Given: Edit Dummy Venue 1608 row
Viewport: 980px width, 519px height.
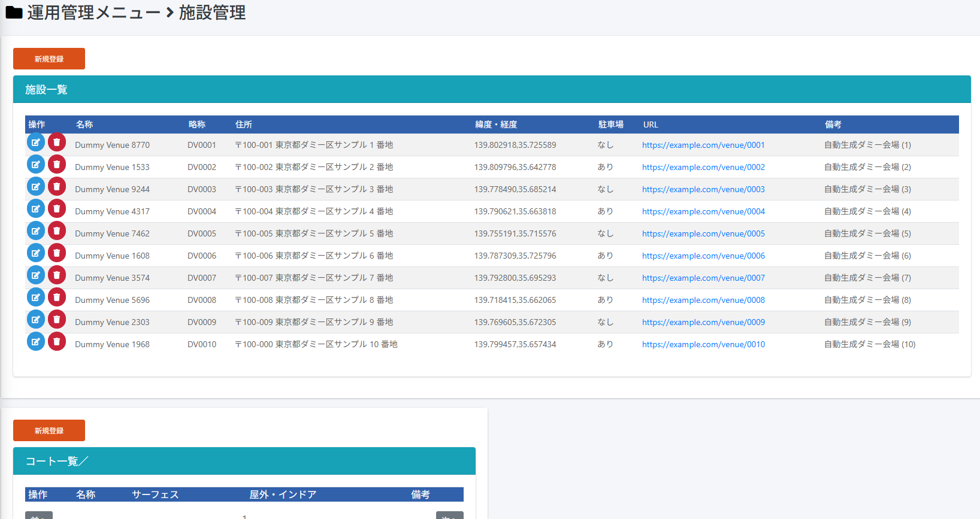Looking at the screenshot, I should (36, 253).
